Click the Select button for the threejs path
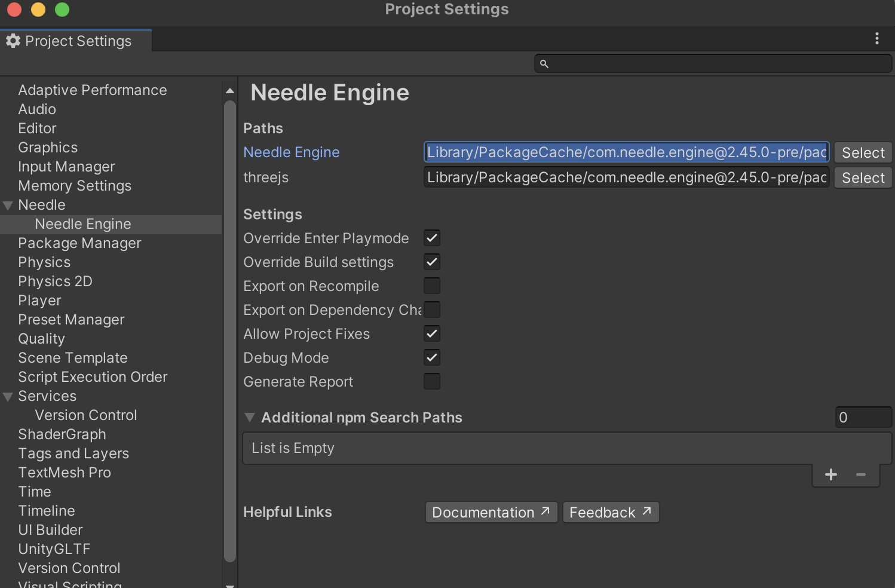 (x=863, y=177)
